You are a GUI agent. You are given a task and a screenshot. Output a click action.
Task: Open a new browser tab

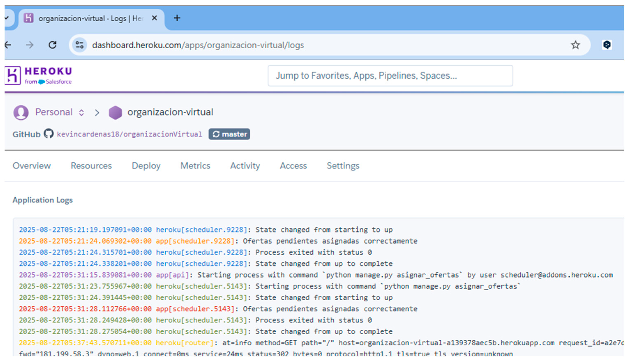[x=177, y=18]
